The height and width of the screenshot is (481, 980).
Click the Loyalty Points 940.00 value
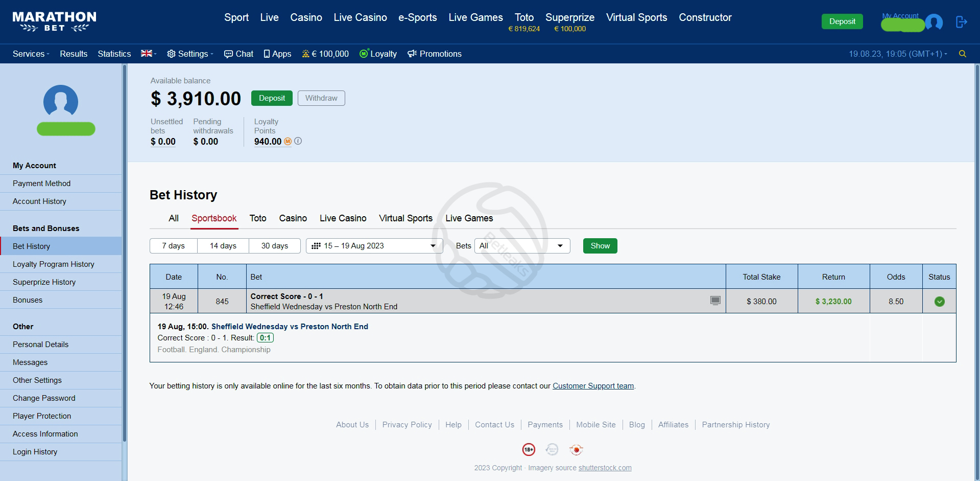pyautogui.click(x=268, y=142)
